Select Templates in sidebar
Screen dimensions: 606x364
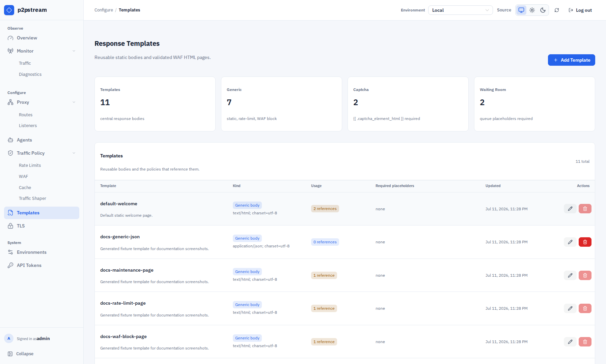42,213
